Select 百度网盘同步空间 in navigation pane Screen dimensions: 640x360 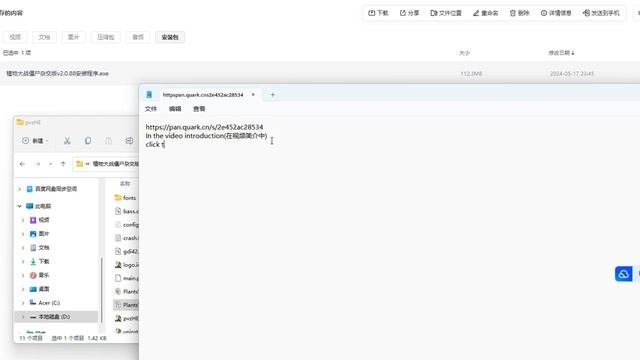tap(52, 189)
